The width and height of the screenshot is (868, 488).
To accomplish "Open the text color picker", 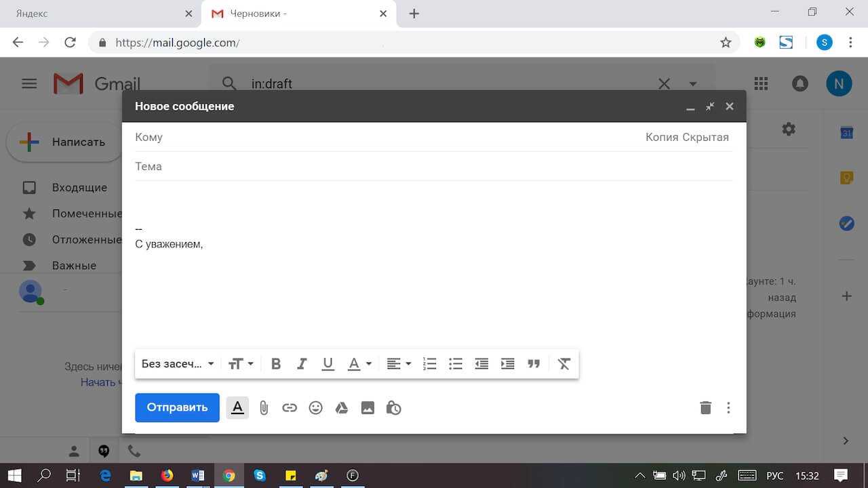I will tap(359, 364).
